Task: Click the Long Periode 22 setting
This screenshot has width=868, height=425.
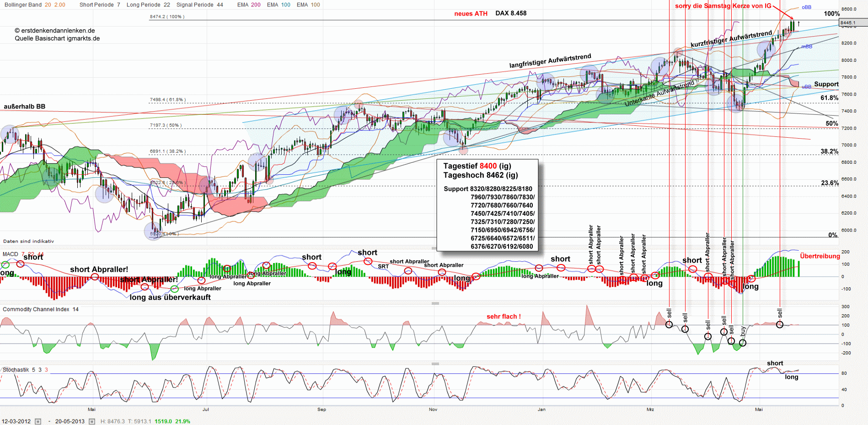Action: click(x=148, y=5)
